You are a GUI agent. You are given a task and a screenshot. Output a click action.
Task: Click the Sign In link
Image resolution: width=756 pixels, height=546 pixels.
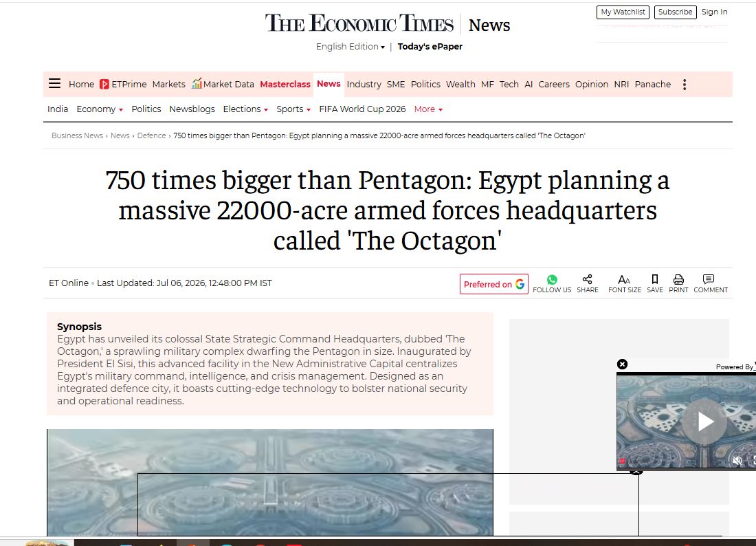click(715, 12)
